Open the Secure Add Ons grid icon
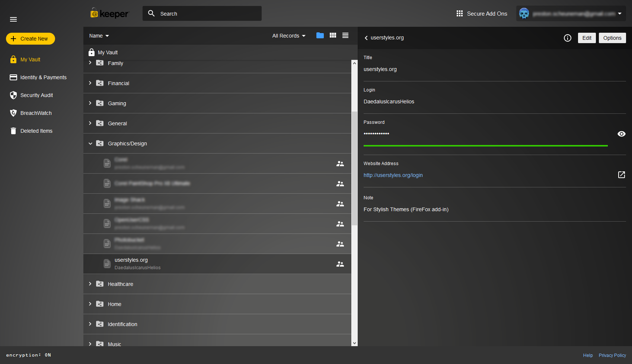This screenshot has width=632, height=364. (460, 14)
